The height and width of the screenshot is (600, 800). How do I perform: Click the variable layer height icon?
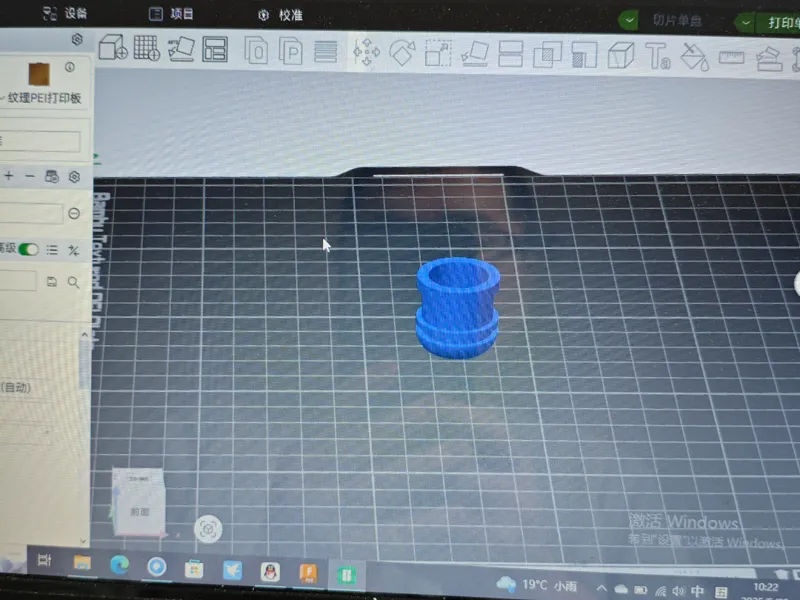point(326,52)
